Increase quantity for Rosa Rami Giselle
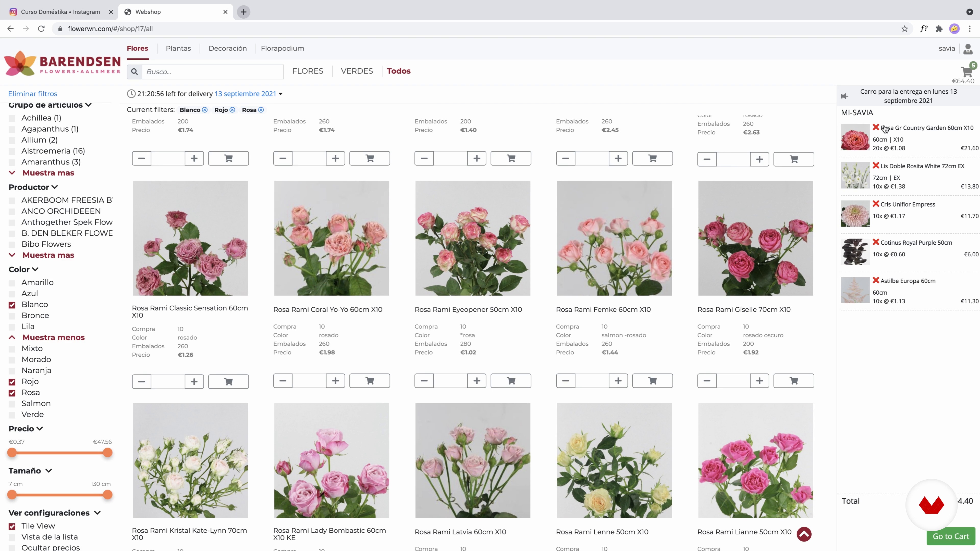Screen dimensions: 980x551 click(759, 381)
